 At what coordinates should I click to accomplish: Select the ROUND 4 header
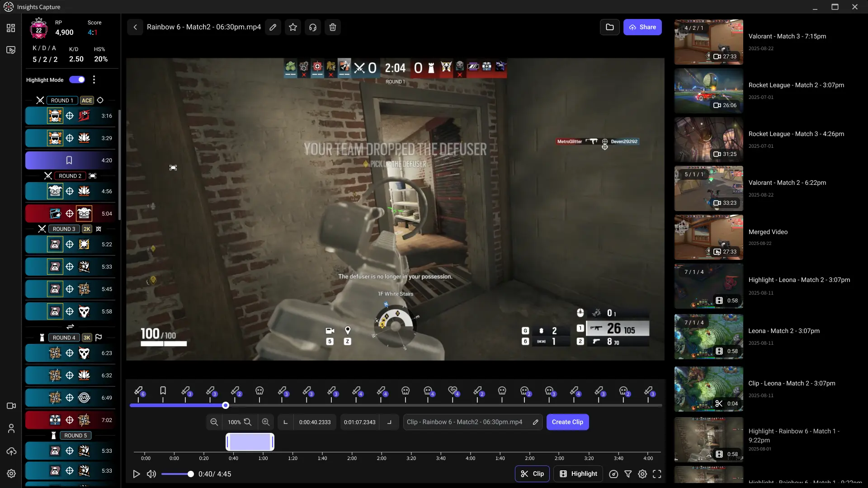click(x=64, y=338)
